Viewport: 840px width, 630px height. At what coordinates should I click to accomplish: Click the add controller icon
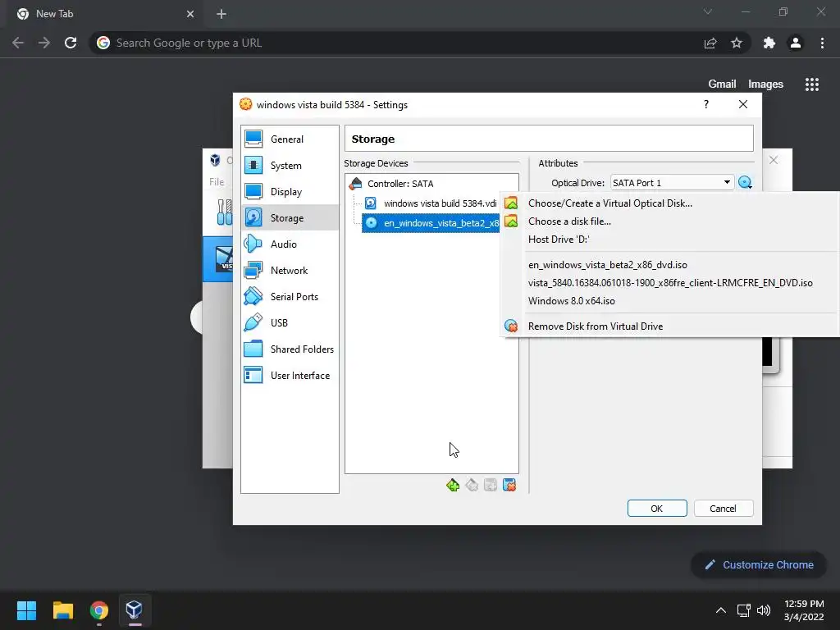tap(453, 486)
